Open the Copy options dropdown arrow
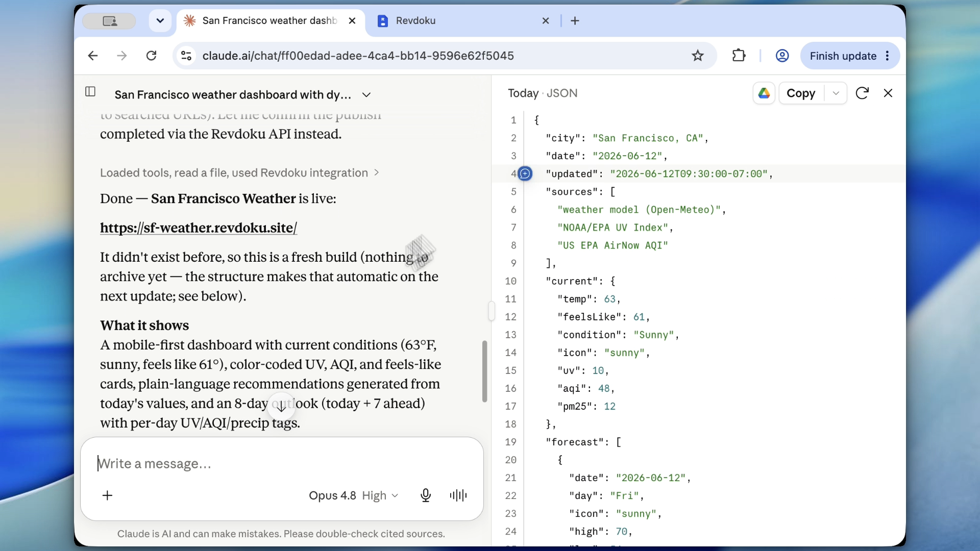 [x=836, y=93]
